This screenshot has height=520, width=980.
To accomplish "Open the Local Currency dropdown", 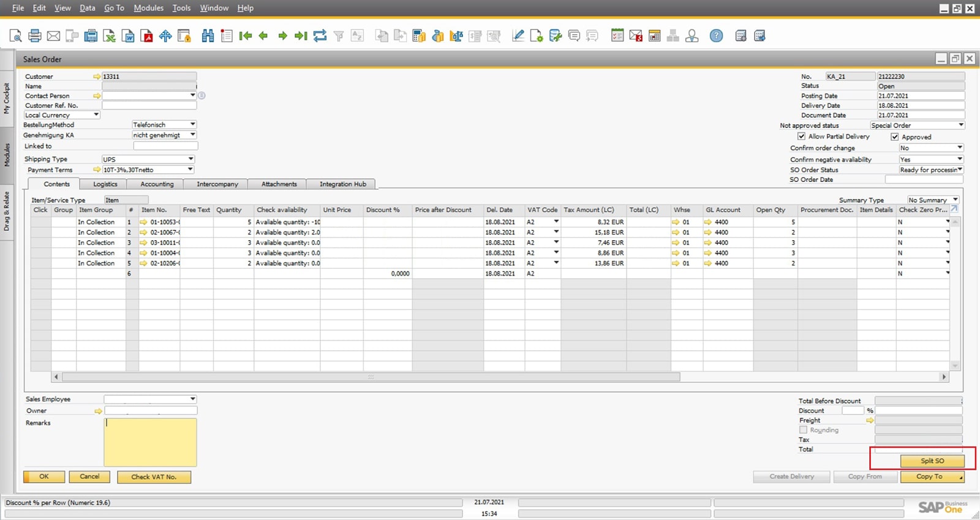I will pyautogui.click(x=96, y=115).
